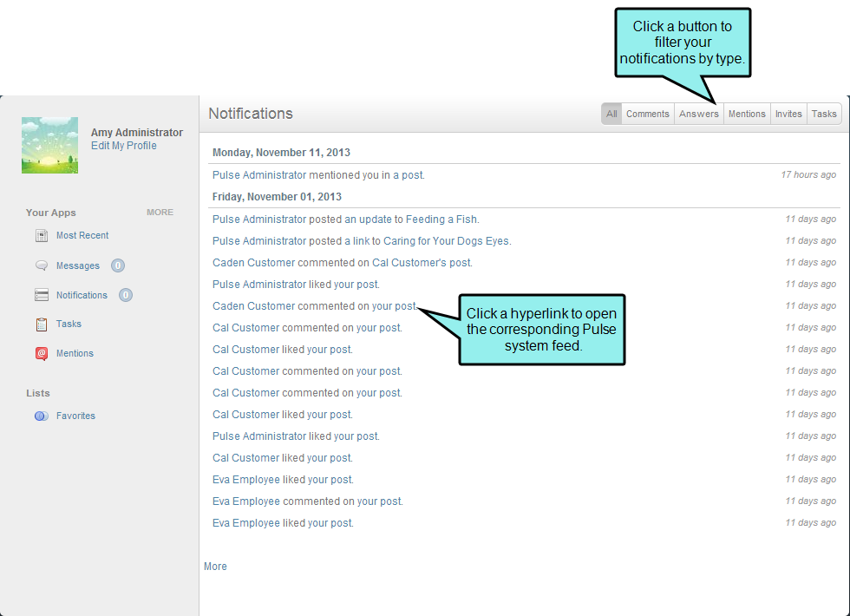This screenshot has height=616, width=850.
Task: Open Cal Customer's post link
Action: (x=422, y=263)
